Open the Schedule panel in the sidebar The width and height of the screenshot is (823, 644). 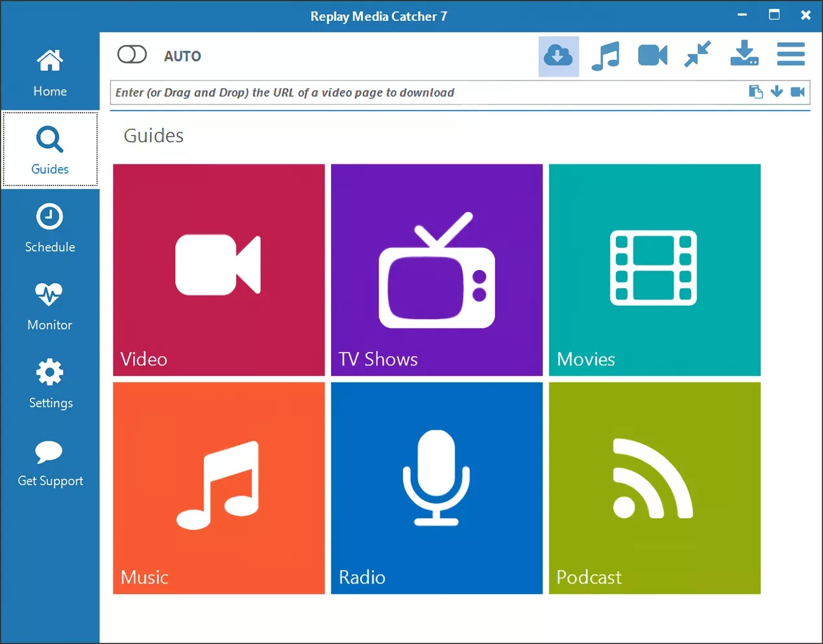[50, 227]
